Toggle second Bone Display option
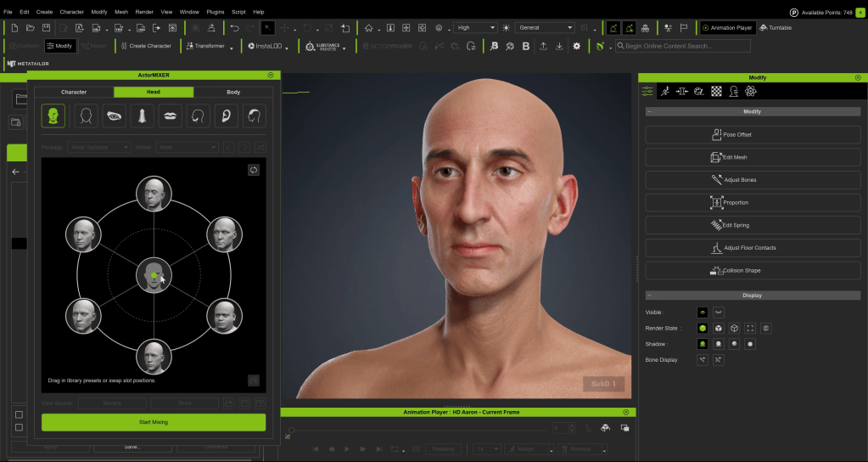Viewport: 868px width, 462px height. [x=719, y=360]
